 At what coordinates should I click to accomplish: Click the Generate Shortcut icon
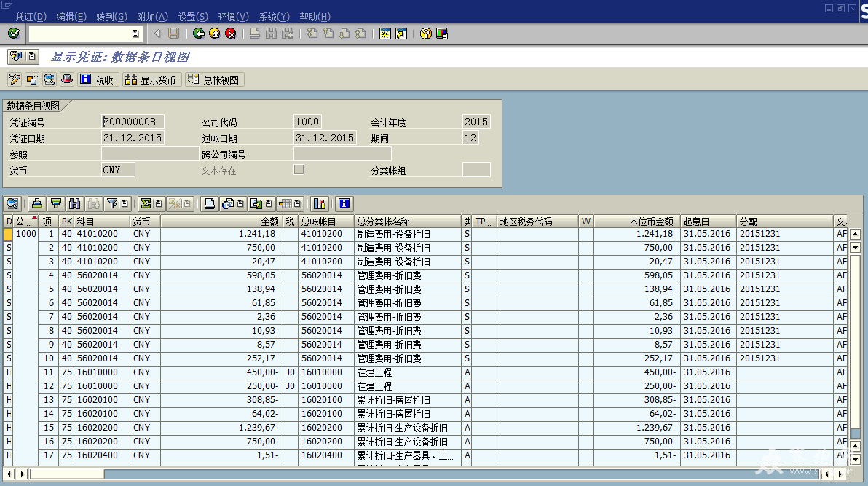coord(401,34)
